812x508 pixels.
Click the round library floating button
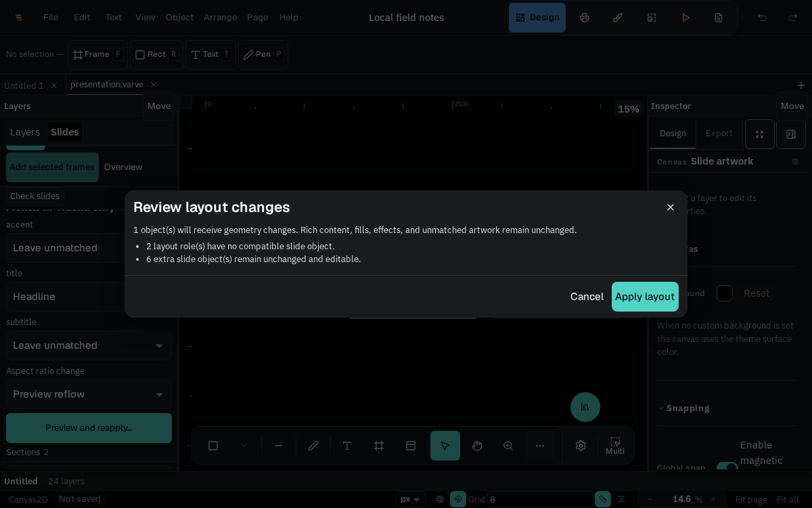coord(585,407)
